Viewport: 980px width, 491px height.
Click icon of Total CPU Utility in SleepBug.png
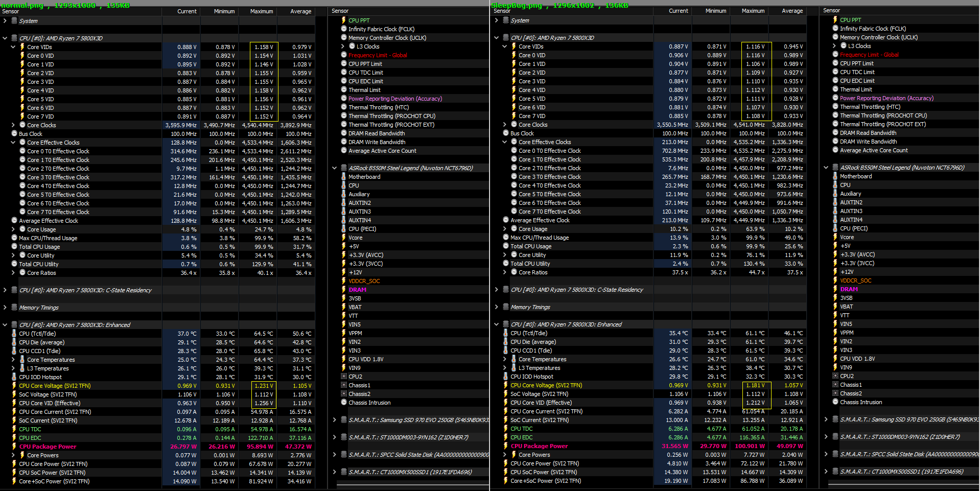click(x=506, y=264)
